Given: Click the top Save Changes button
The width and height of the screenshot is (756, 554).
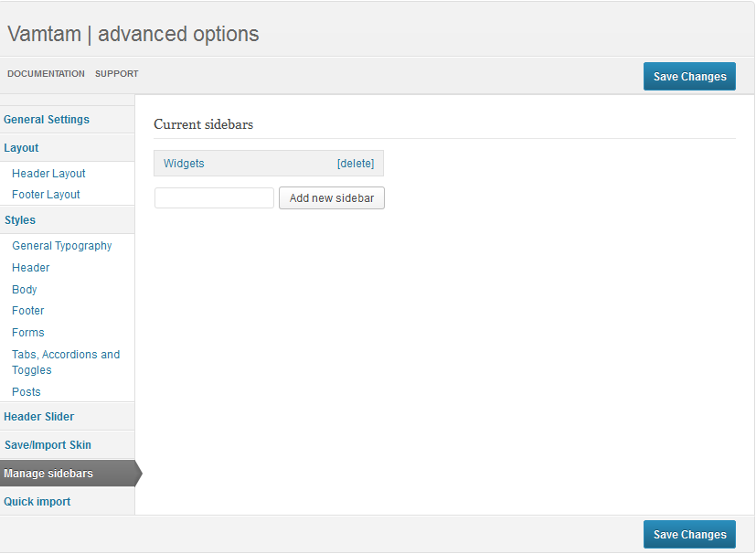Looking at the screenshot, I should click(689, 76).
